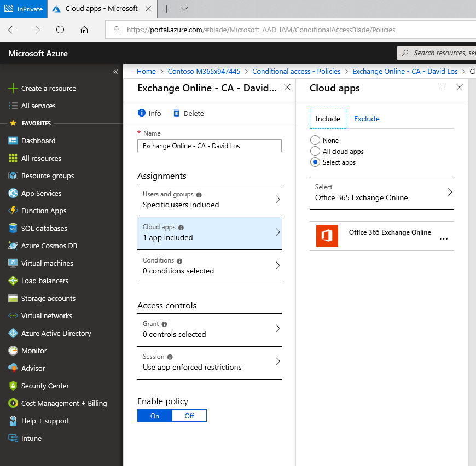The height and width of the screenshot is (466, 476).
Task: Open Azure Active Directory from the sidebar
Action: click(56, 333)
